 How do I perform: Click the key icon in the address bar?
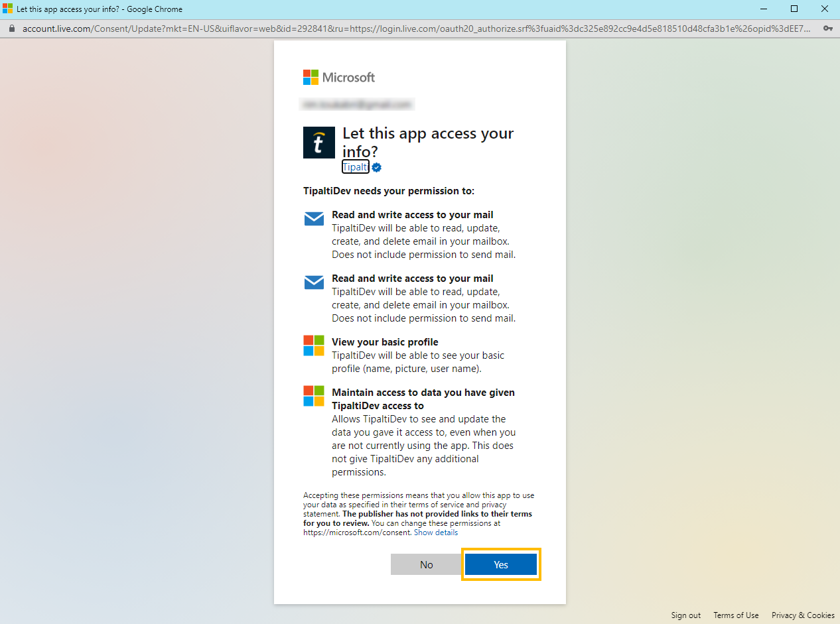[827, 29]
